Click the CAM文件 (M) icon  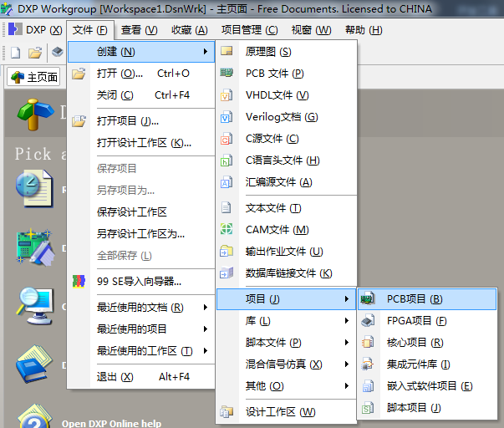coord(227,229)
